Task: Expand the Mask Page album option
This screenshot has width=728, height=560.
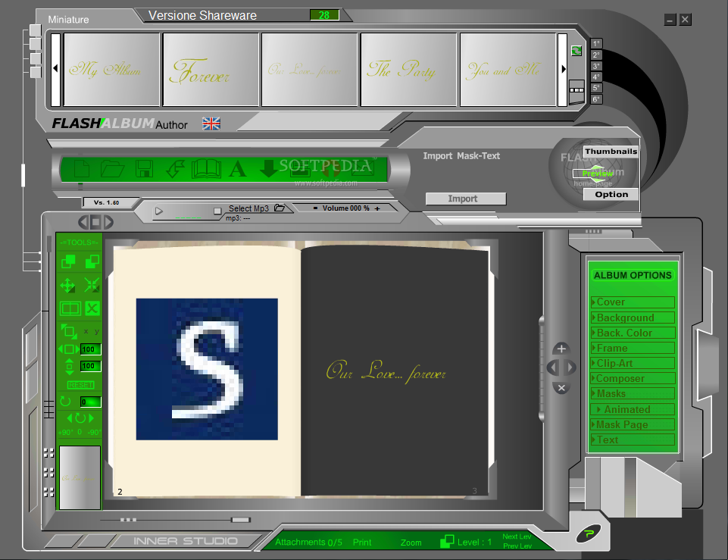Action: 633,424
